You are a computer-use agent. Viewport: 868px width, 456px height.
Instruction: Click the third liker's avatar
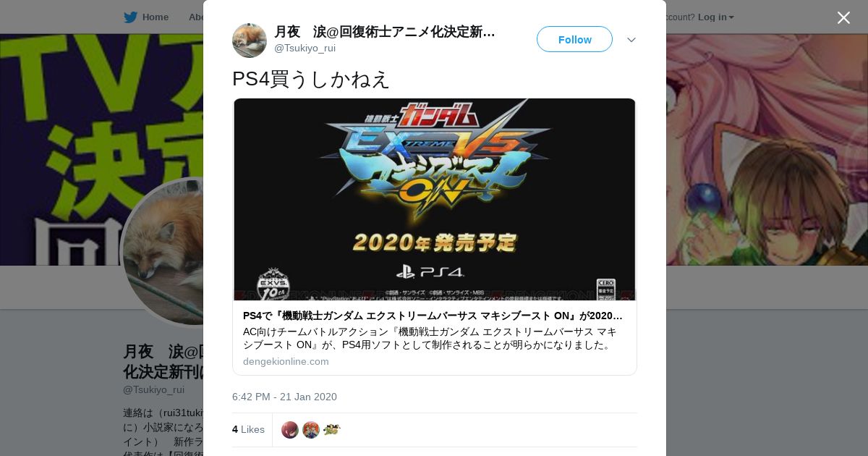click(332, 430)
